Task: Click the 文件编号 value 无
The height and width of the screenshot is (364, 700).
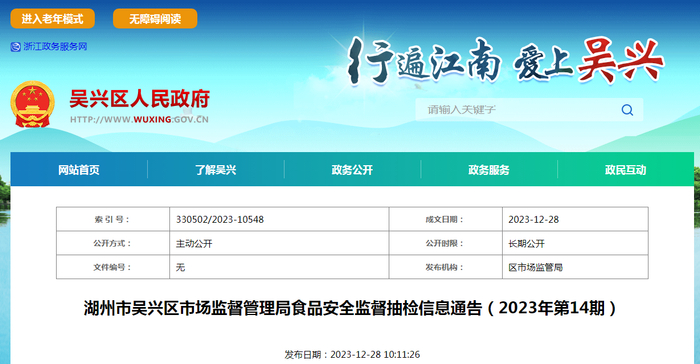Action: [x=180, y=267]
